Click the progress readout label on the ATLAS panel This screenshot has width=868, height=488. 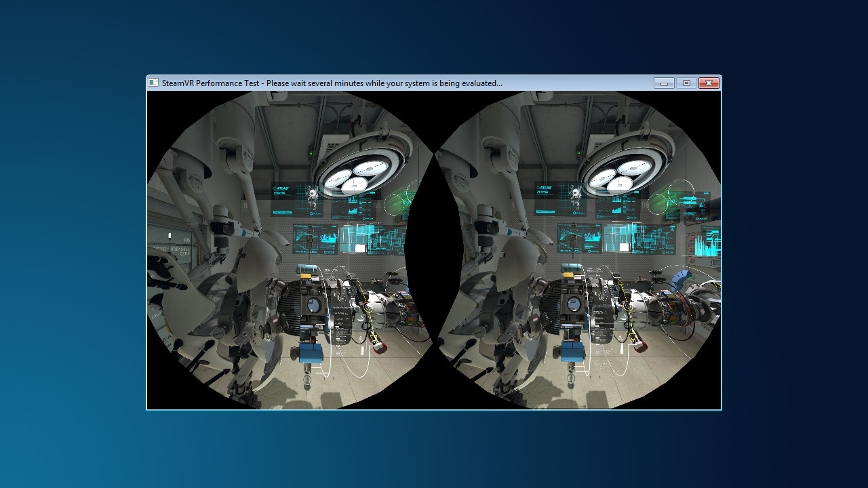(282, 213)
